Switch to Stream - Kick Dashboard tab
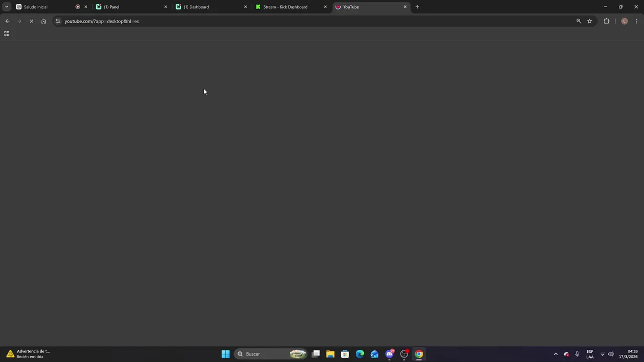644x362 pixels. tap(291, 7)
